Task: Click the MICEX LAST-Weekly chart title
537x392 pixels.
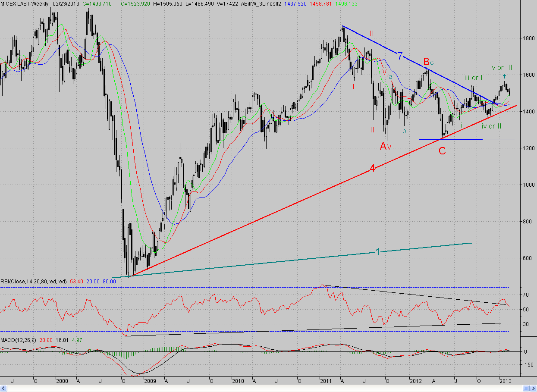Action: pos(25,3)
